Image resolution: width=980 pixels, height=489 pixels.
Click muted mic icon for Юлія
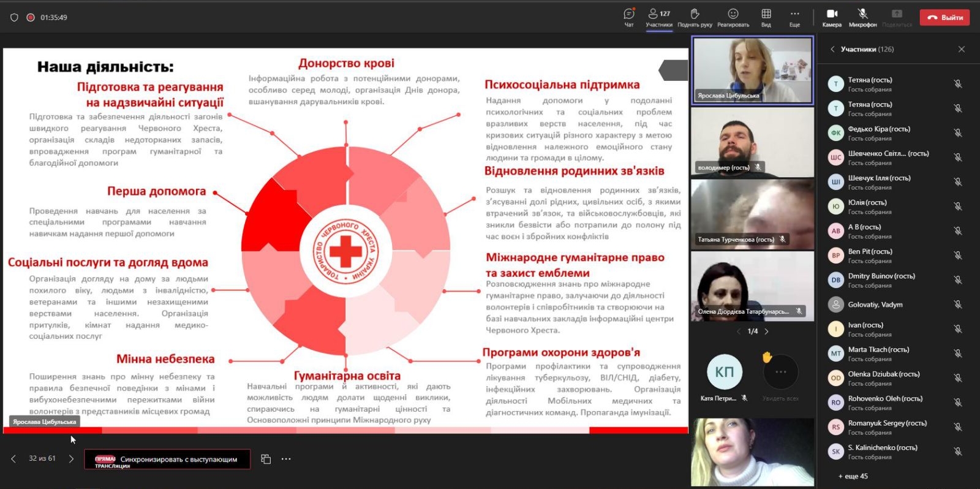click(958, 207)
